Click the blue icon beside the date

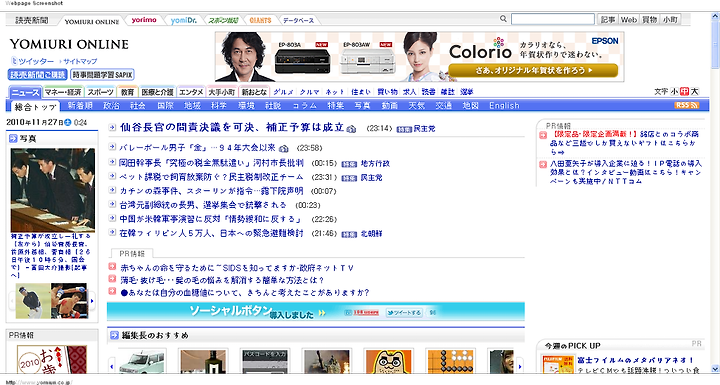click(68, 122)
